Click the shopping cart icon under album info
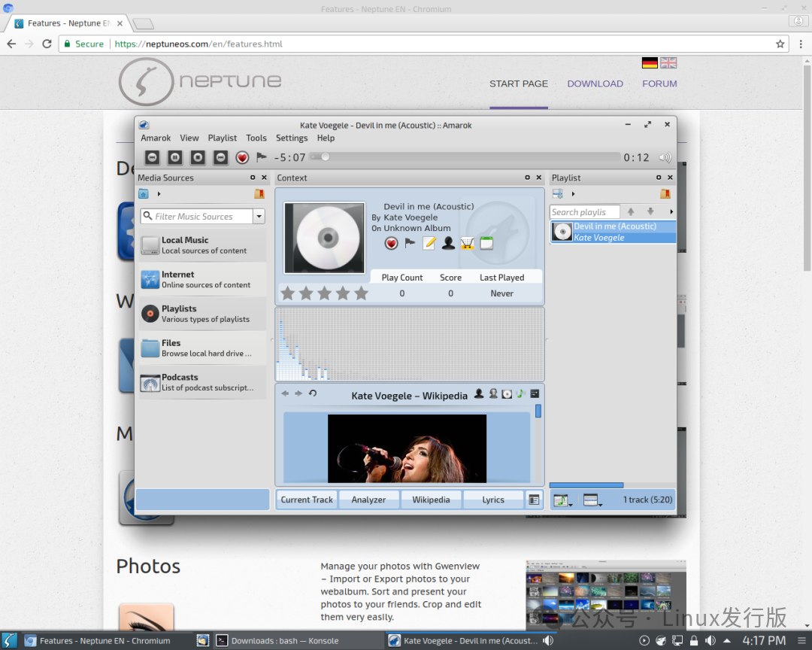Image resolution: width=812 pixels, height=650 pixels. point(468,243)
